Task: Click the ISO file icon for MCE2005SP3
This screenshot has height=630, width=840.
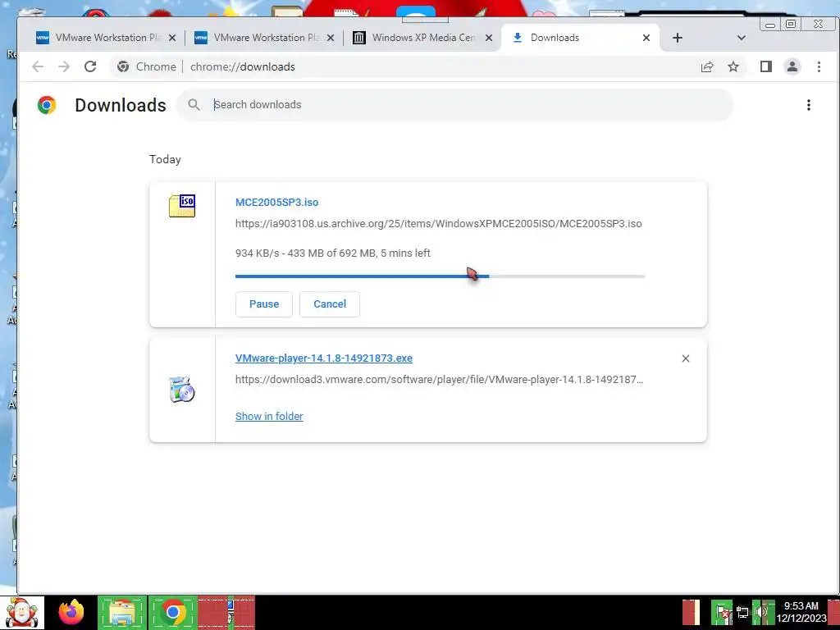Action: coord(182,206)
